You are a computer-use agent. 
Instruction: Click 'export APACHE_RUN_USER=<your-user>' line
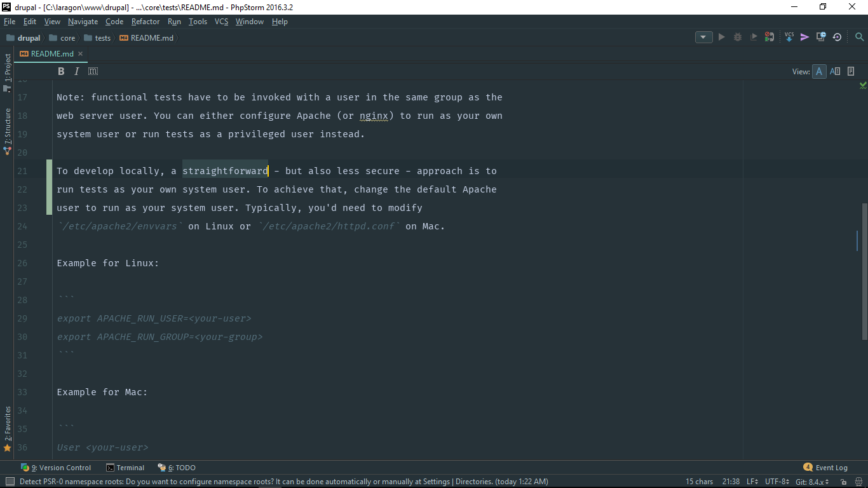point(154,318)
